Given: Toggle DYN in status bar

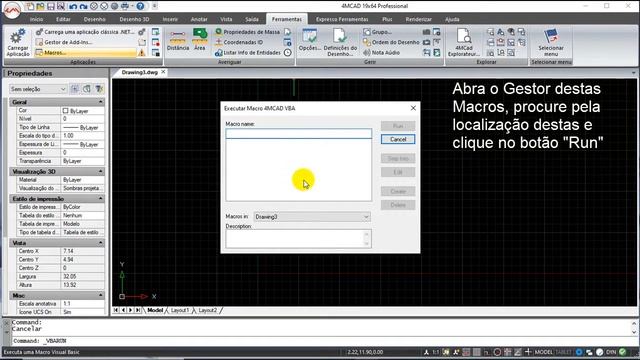Looking at the screenshot, I should coord(611,352).
